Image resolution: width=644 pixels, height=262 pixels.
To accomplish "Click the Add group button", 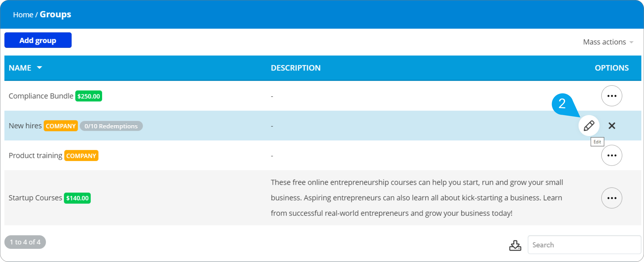I will coord(38,40).
